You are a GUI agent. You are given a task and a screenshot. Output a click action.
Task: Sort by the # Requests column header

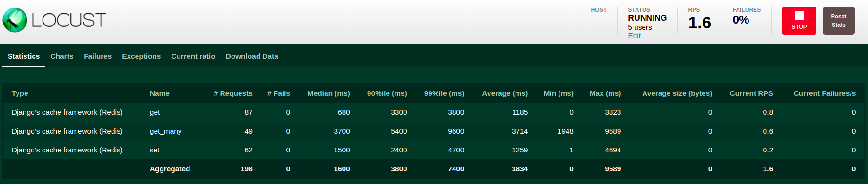233,93
